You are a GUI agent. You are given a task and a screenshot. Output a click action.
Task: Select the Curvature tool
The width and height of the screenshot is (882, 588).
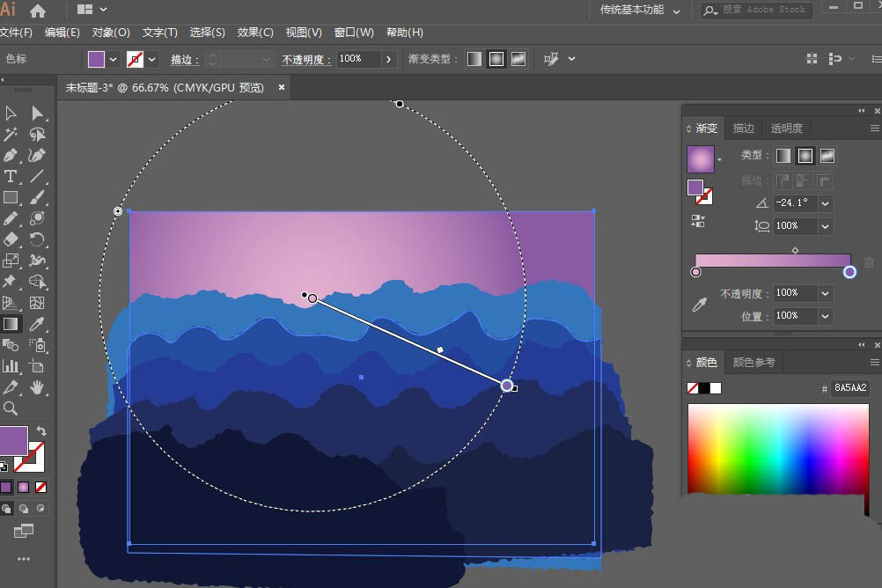[x=37, y=155]
